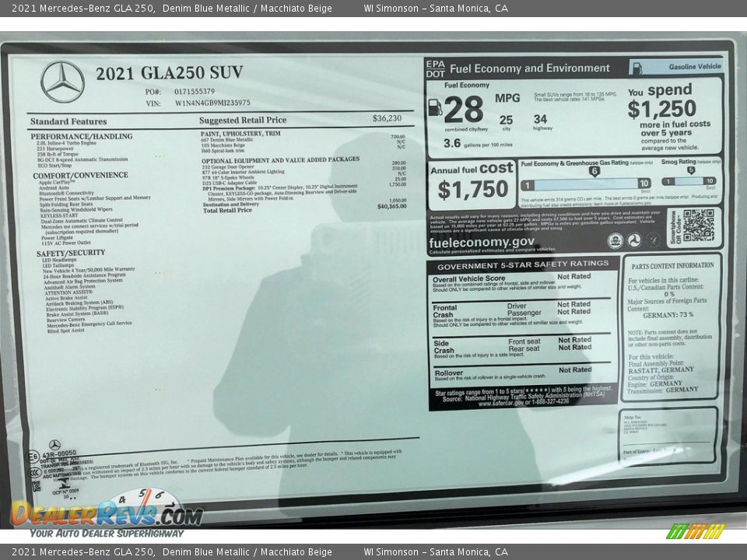The image size is (747, 560).
Task: Click the EPA DOT logo
Action: pos(436,68)
